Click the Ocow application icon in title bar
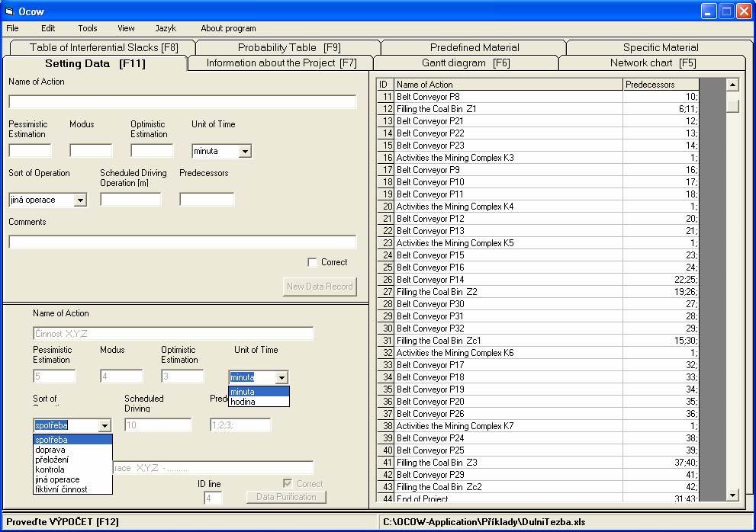The height and width of the screenshot is (532, 756). (x=8, y=11)
